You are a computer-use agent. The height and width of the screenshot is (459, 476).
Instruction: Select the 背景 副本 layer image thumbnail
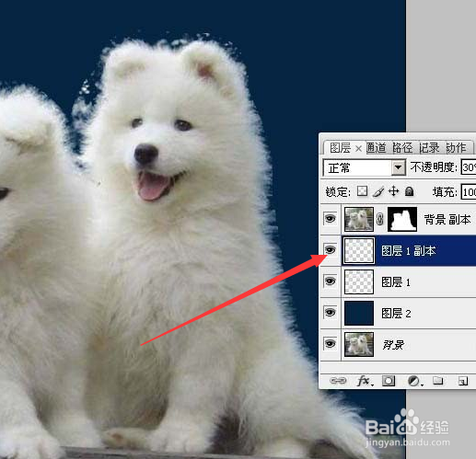tap(359, 219)
